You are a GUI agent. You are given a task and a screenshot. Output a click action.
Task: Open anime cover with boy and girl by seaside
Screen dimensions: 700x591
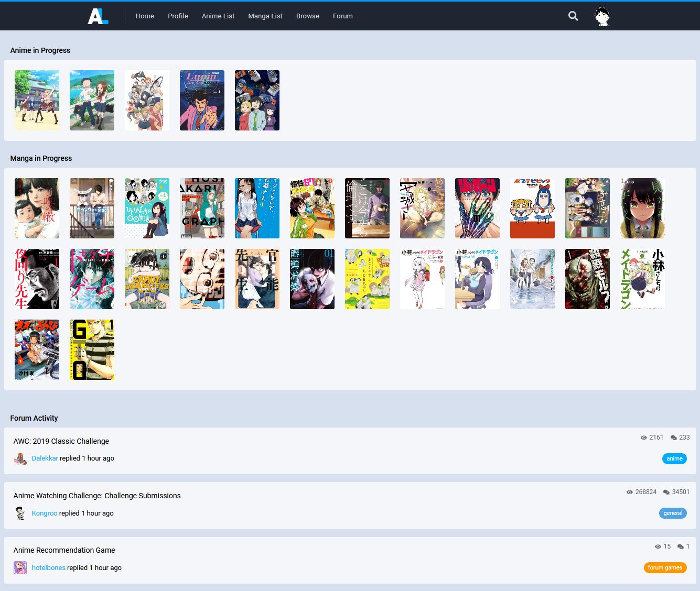tap(92, 100)
